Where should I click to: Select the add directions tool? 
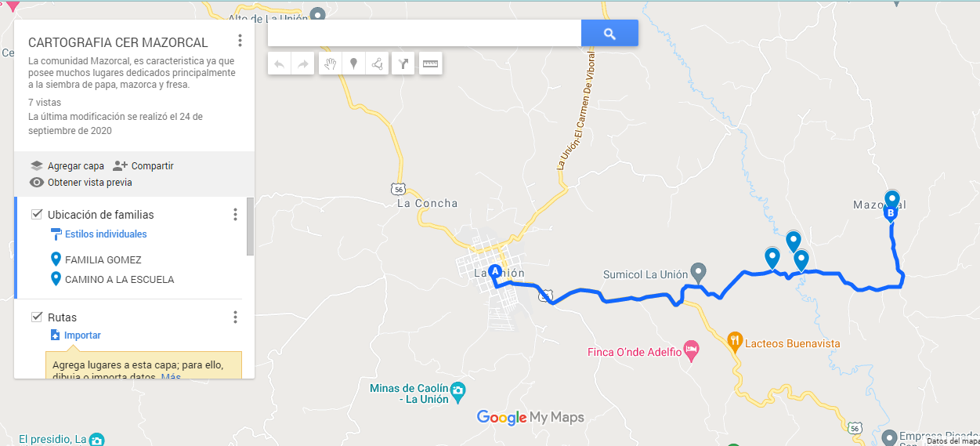[403, 64]
